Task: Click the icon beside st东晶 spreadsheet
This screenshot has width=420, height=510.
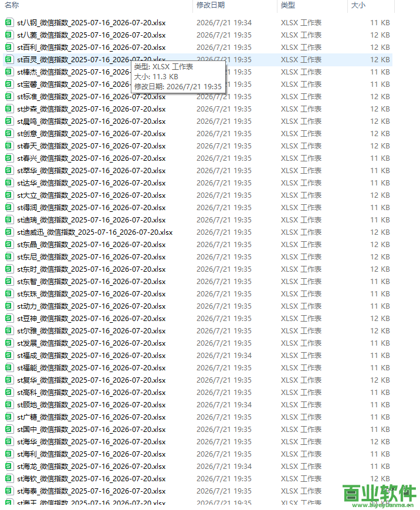Action: tap(9, 244)
